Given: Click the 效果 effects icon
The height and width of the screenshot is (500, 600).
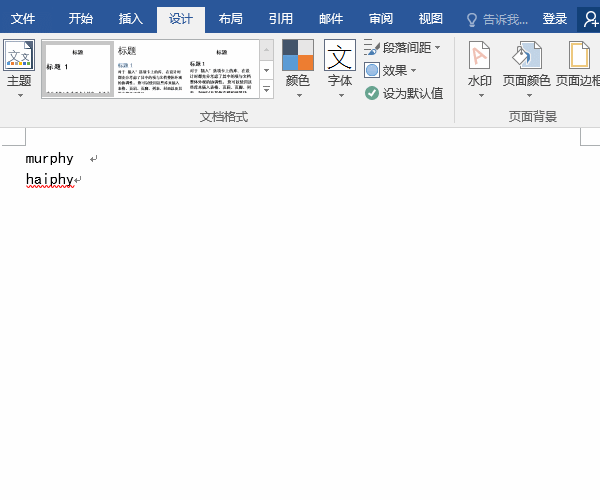Looking at the screenshot, I should 372,70.
